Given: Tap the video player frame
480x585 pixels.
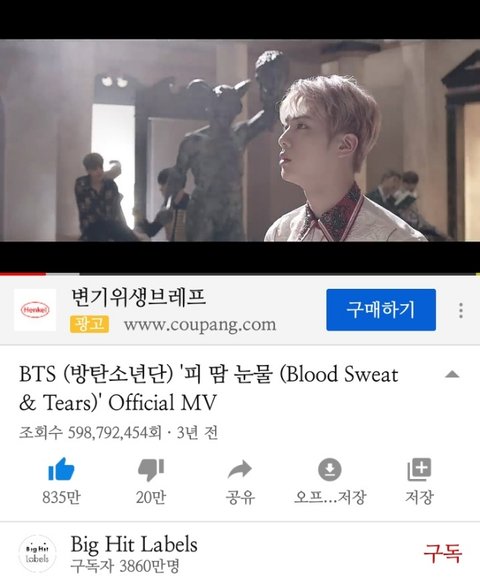Looking at the screenshot, I should pos(240,140).
